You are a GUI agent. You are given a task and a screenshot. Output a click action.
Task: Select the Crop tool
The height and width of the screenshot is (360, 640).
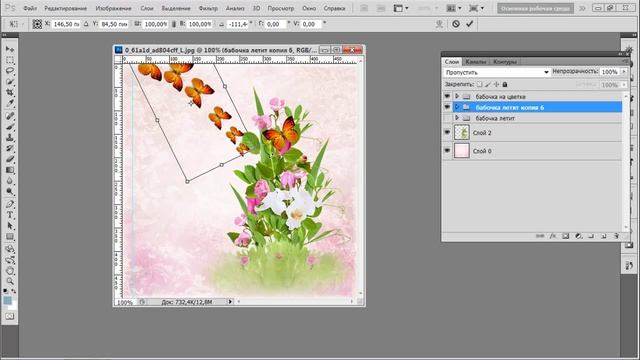click(x=10, y=93)
